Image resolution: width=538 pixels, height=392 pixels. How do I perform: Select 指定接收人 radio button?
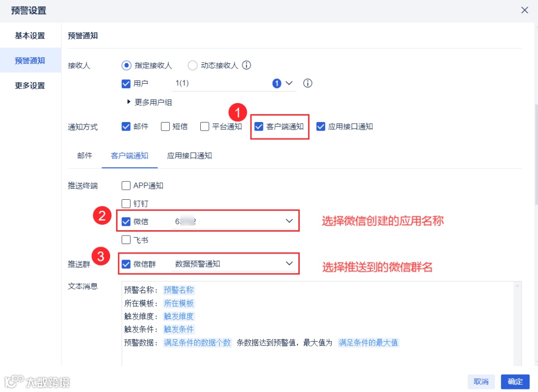(126, 65)
